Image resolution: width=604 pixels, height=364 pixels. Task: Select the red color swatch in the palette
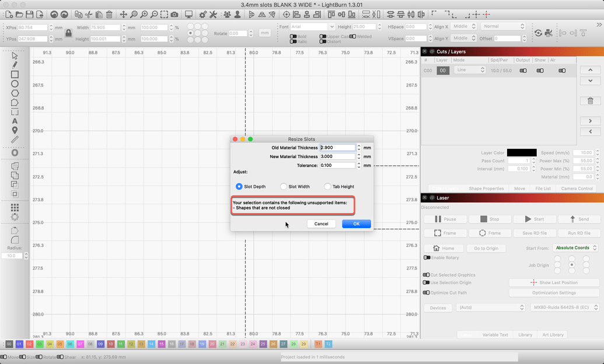(29, 344)
